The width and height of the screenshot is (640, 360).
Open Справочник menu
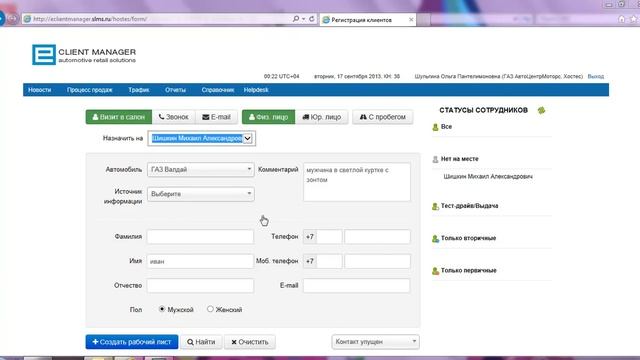(218, 90)
